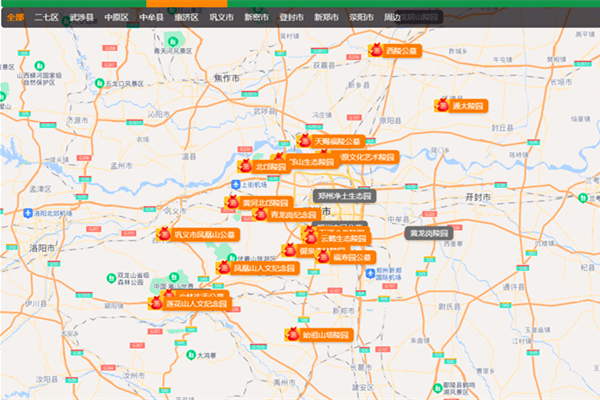
Task: Click the 五龙口风景区 scenic spot icon
Action: point(99,83)
